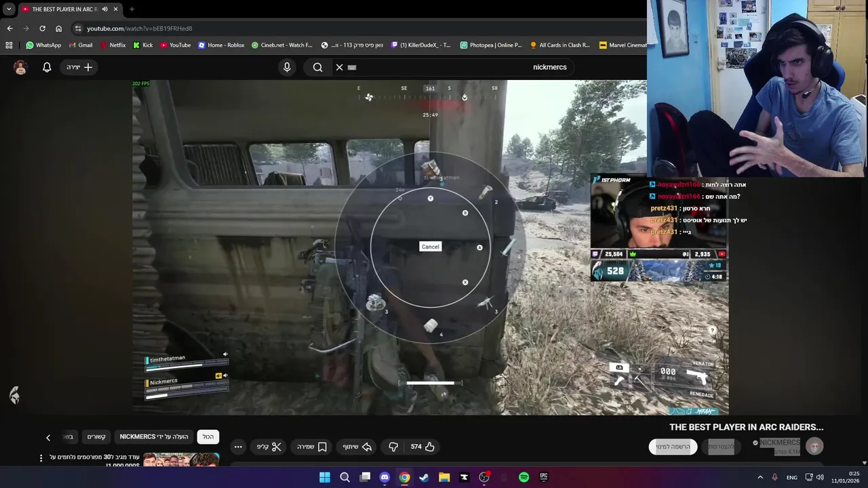Click the Clip (קליפ) scissors button

(269, 447)
